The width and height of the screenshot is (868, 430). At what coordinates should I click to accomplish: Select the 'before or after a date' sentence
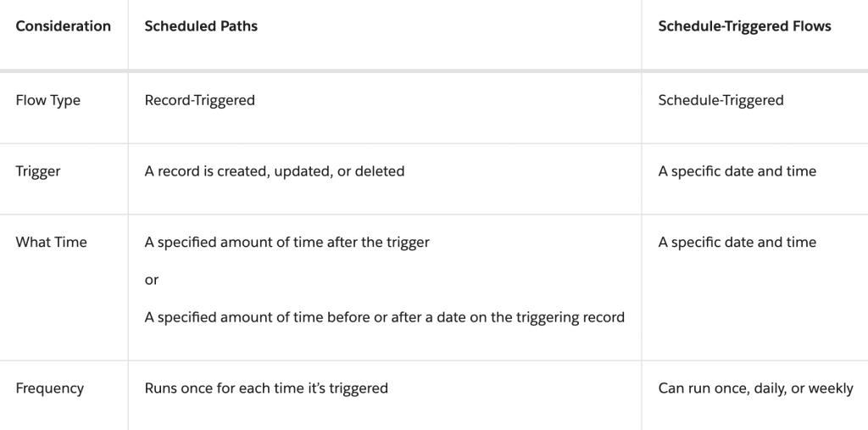coord(385,317)
